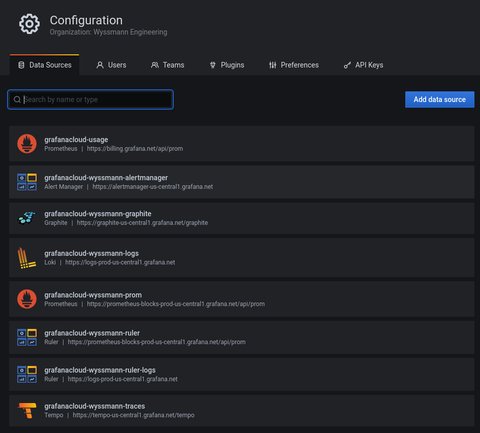Click the Prometheus icon for grafanacloud-usage
Viewport: 480px width, 433px height.
(27, 144)
